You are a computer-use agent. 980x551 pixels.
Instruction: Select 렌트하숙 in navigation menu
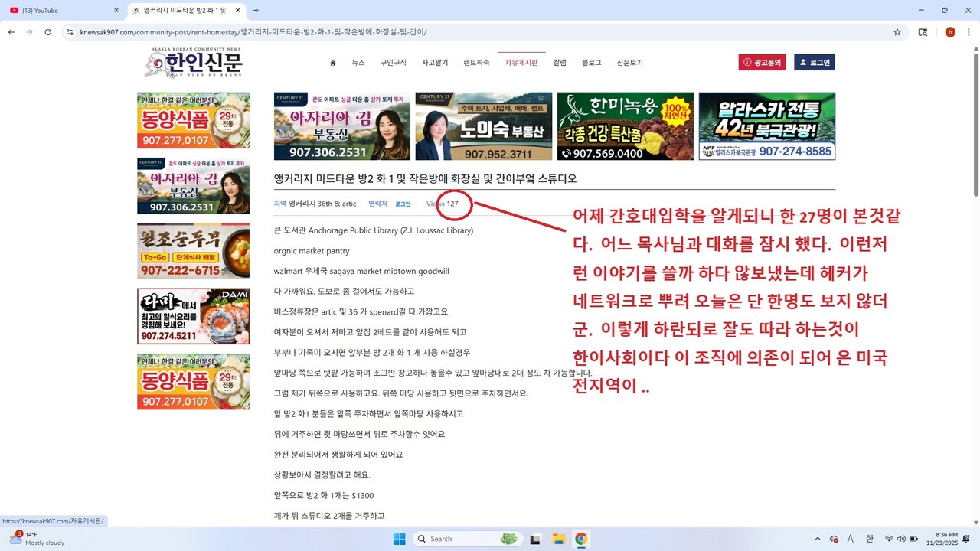pos(476,63)
